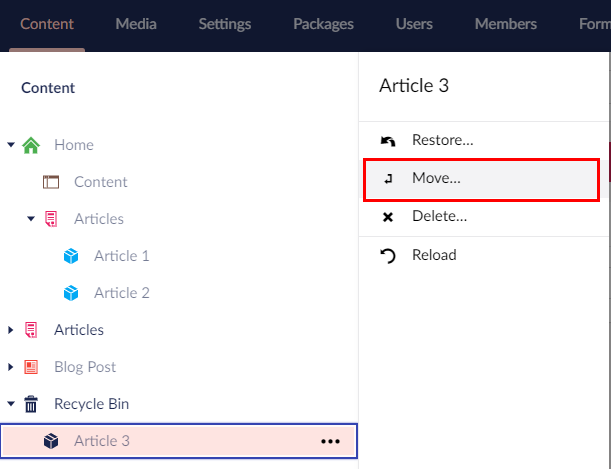Expand the Blog Post node
Viewport: 611px width, 469px height.
[11, 367]
